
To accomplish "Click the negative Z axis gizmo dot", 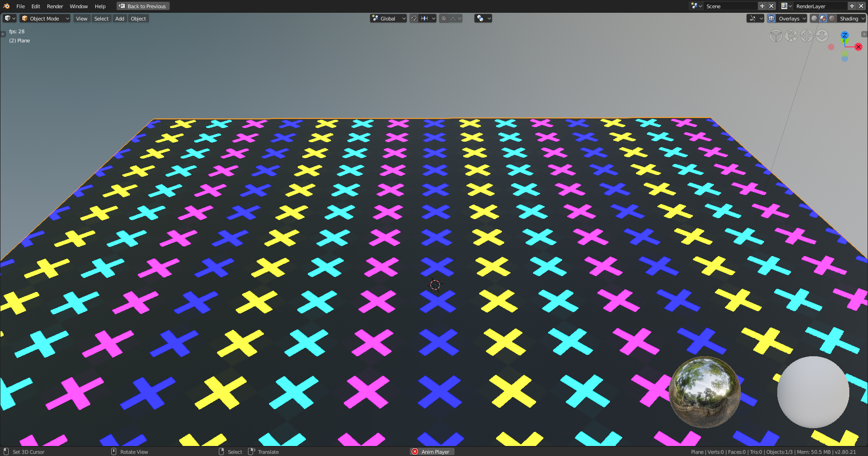I will 845,59.
